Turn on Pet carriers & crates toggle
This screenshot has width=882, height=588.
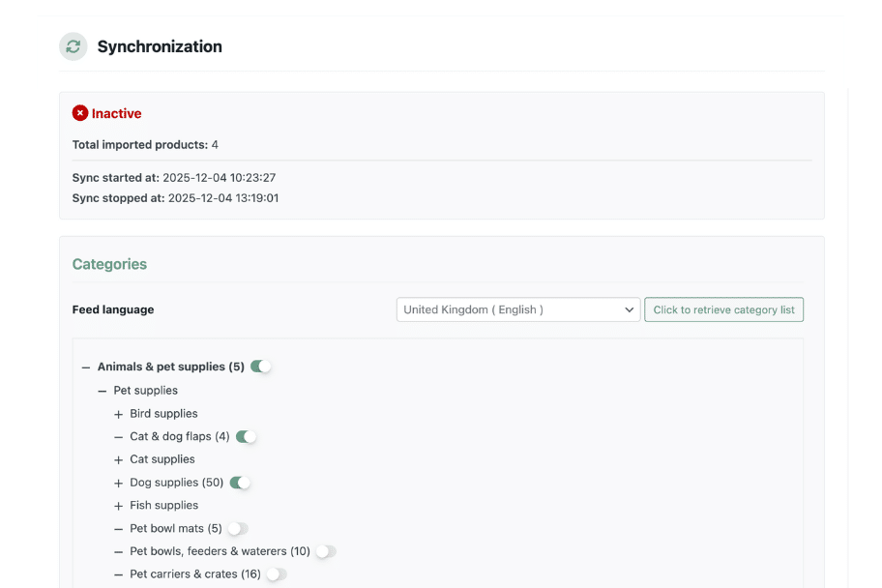tap(276, 574)
